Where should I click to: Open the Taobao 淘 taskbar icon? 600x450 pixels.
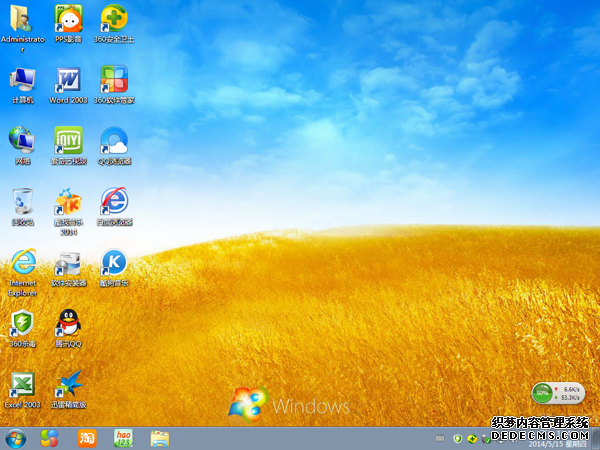pyautogui.click(x=87, y=439)
